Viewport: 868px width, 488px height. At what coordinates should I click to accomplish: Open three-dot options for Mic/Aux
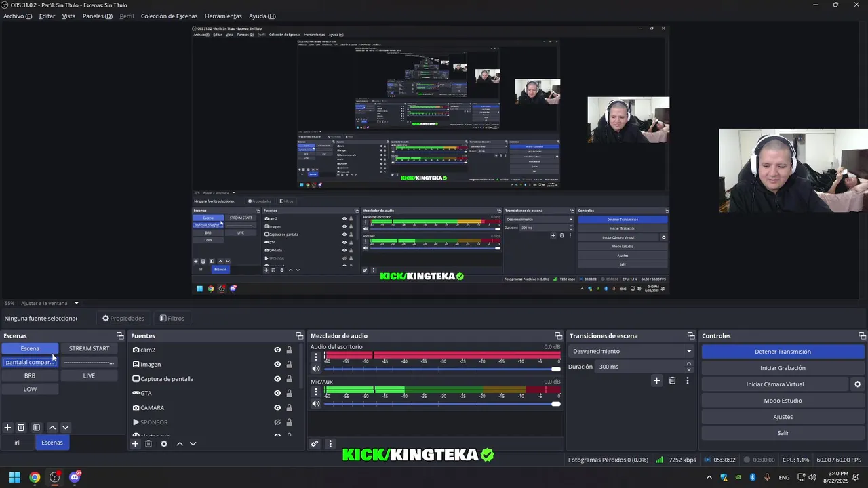pos(315,391)
